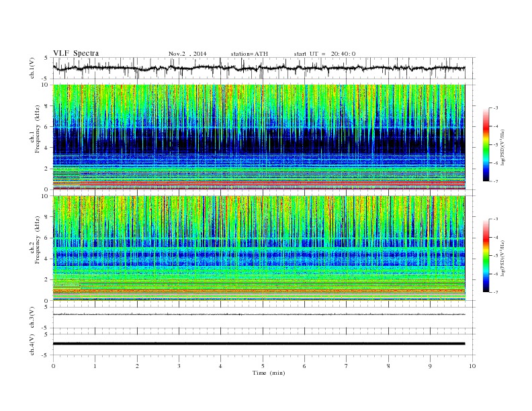Click the time axis tick label "10"

pyautogui.click(x=472, y=366)
